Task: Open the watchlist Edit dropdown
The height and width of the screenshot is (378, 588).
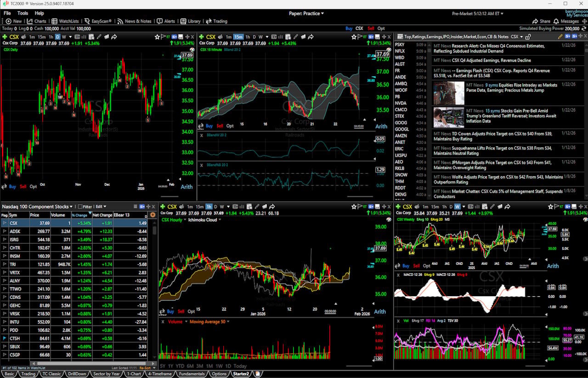Action: [101, 207]
